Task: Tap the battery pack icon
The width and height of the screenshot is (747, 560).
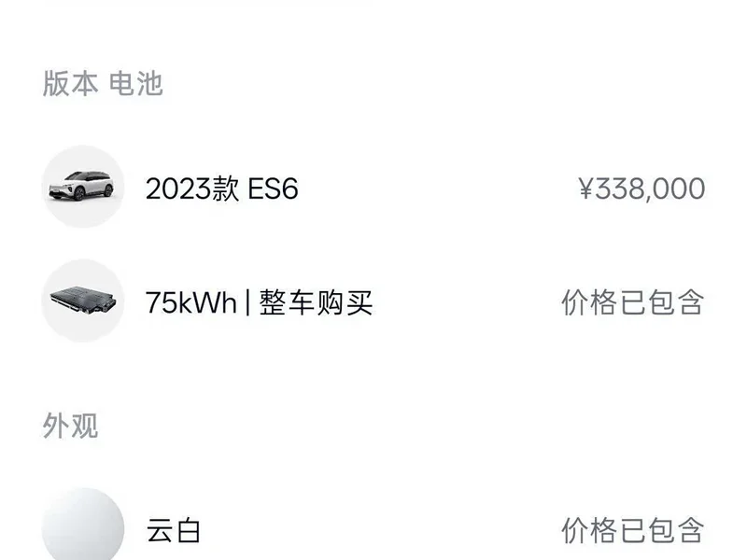Action: 83,301
